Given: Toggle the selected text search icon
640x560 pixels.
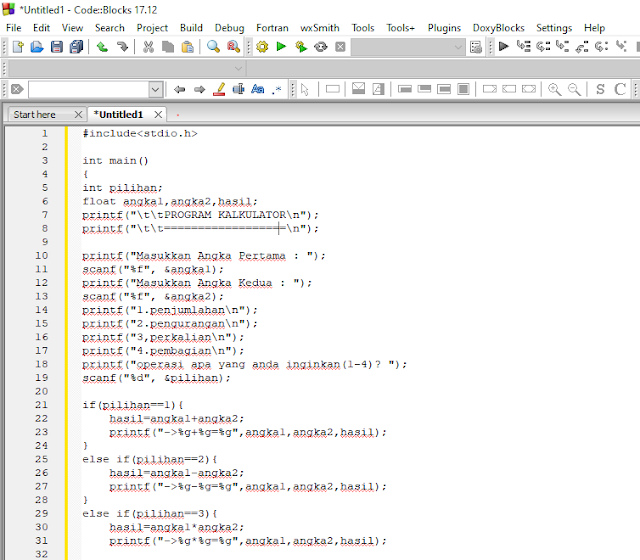Looking at the screenshot, I should (x=238, y=89).
